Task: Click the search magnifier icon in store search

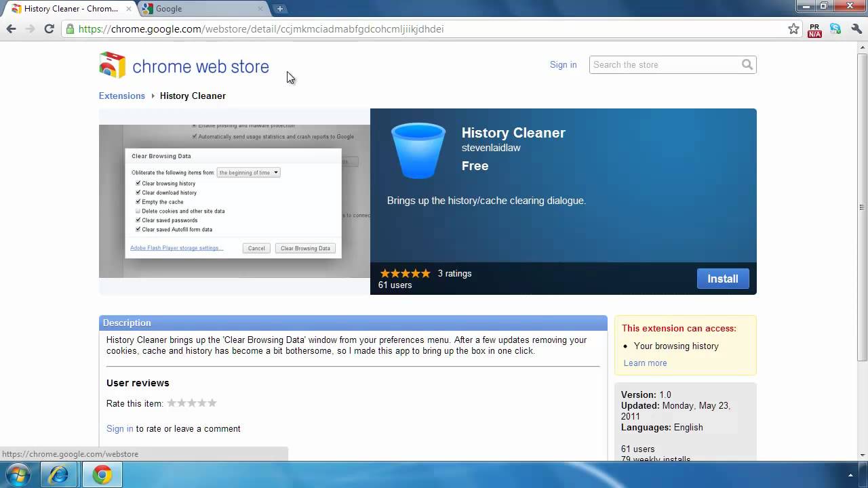Action: tap(747, 64)
